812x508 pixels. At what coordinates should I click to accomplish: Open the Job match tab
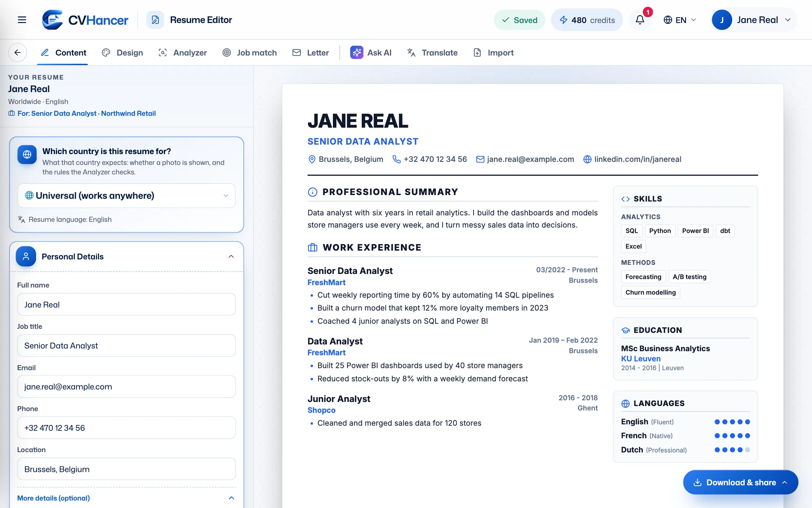pos(250,52)
